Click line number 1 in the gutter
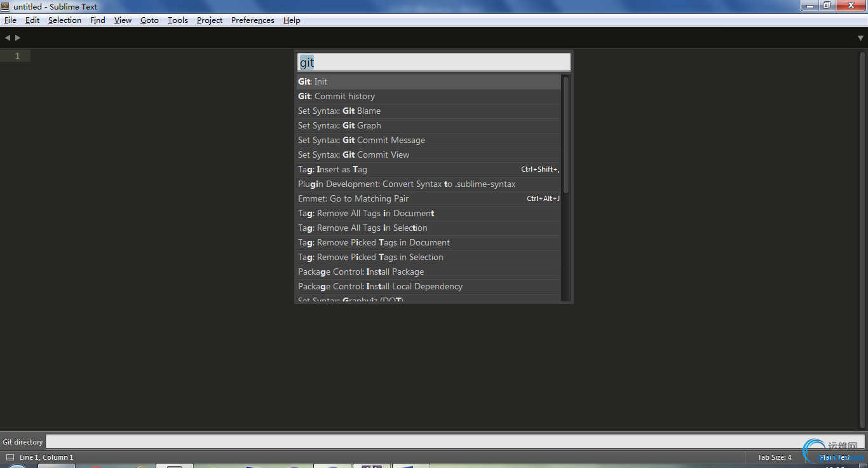 click(17, 56)
